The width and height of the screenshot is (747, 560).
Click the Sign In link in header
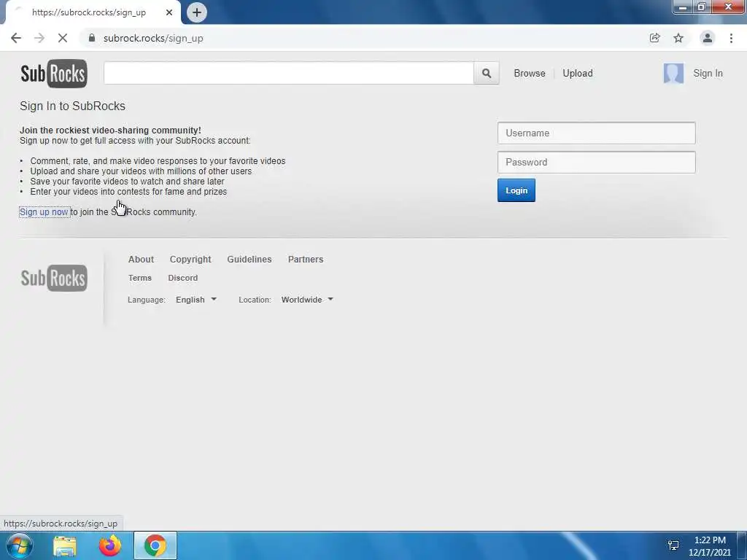pos(708,74)
